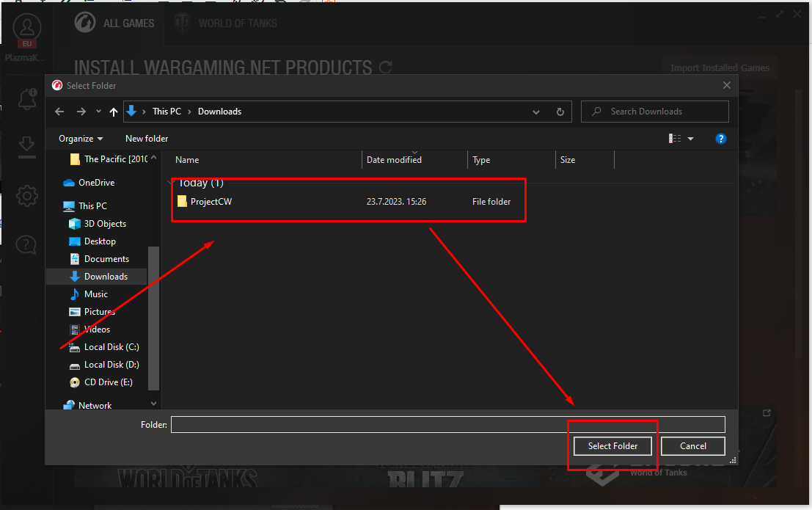Open CD Drive (E:) in the sidebar
This screenshot has width=812, height=510.
point(101,382)
